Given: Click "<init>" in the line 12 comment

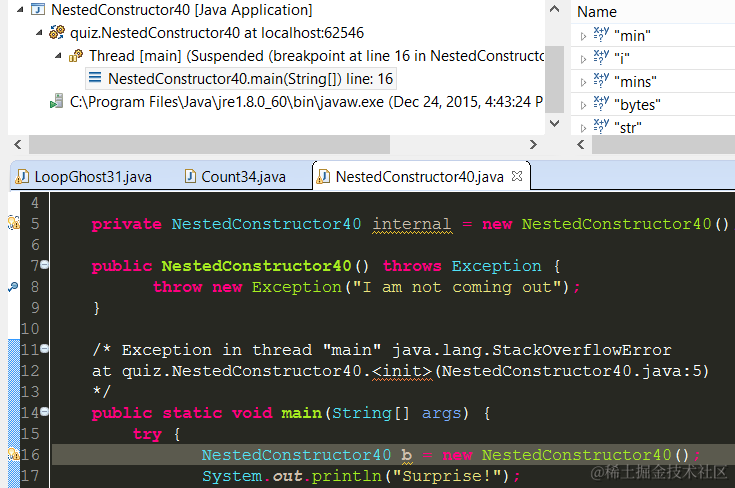Looking at the screenshot, I should tap(403, 371).
